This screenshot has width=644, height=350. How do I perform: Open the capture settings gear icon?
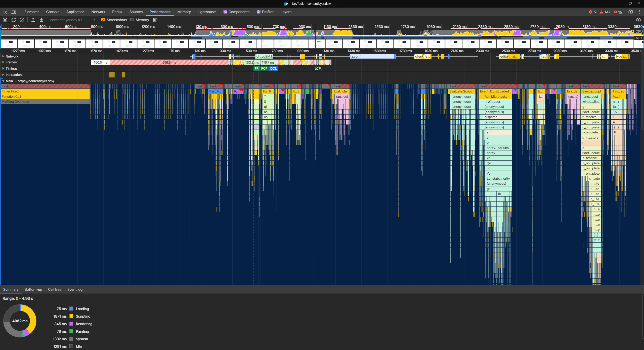click(638, 20)
